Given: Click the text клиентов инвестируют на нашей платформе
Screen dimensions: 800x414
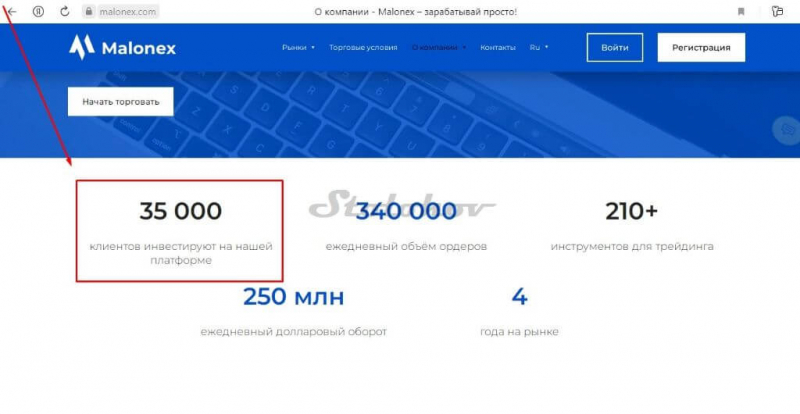Looking at the screenshot, I should [x=181, y=253].
